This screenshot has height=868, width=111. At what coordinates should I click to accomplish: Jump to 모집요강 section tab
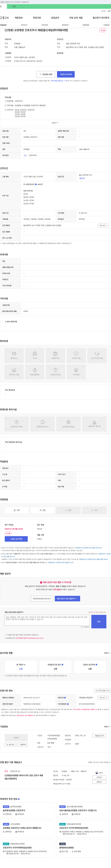tap(3, 25)
